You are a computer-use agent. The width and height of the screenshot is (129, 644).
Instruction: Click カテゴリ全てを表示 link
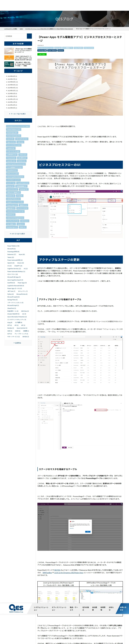point(18,234)
